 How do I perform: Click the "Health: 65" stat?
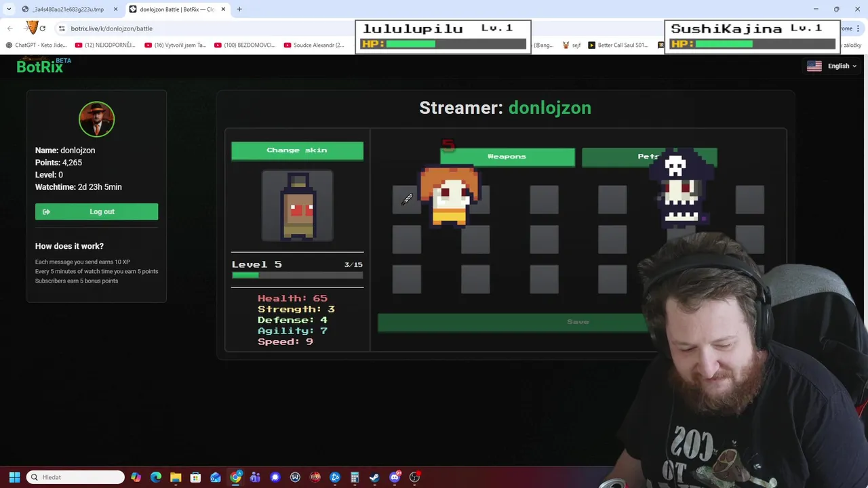[x=292, y=298]
